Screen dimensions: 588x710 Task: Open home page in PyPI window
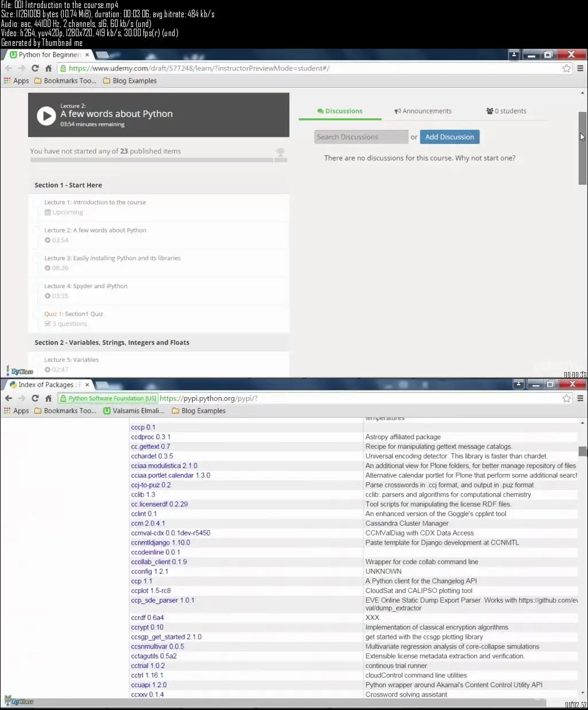(x=49, y=398)
